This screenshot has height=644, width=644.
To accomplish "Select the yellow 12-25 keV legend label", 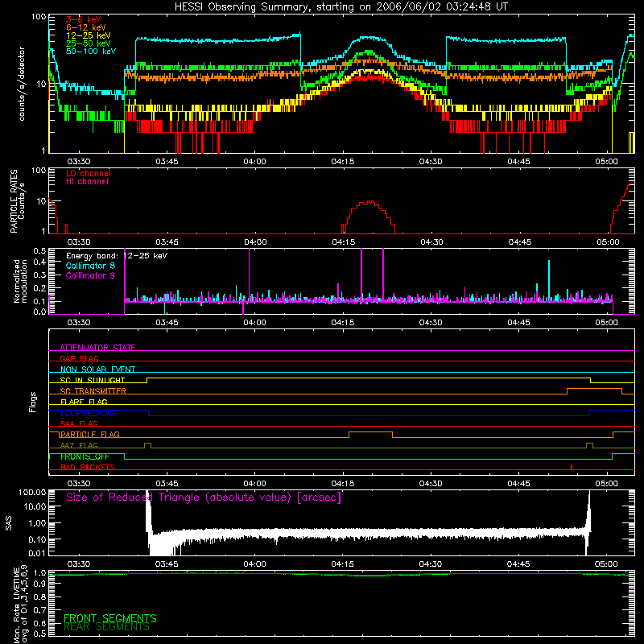I will [89, 35].
